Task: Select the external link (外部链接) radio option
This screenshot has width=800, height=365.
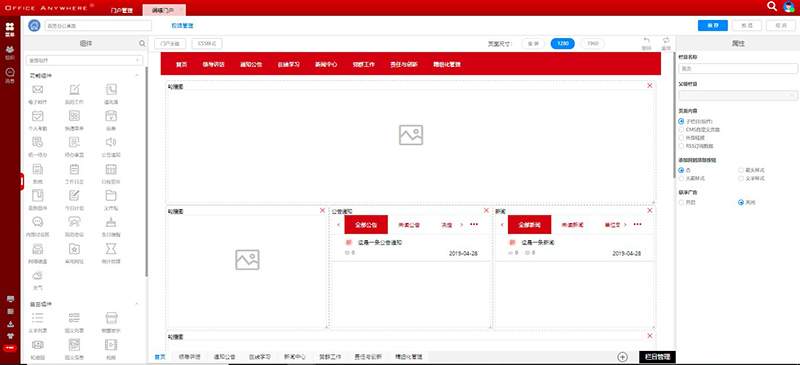Action: click(681, 137)
